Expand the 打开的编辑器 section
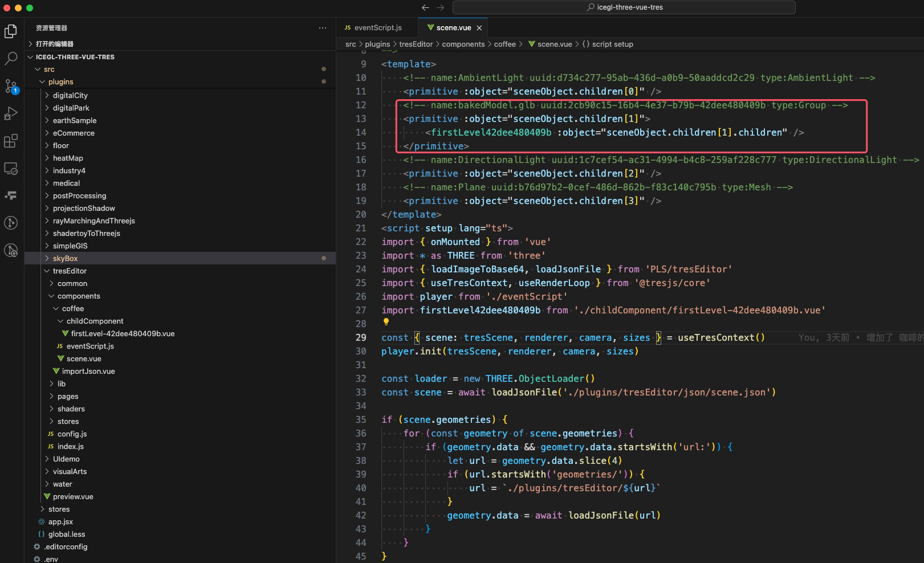924x563 pixels. 54,44
